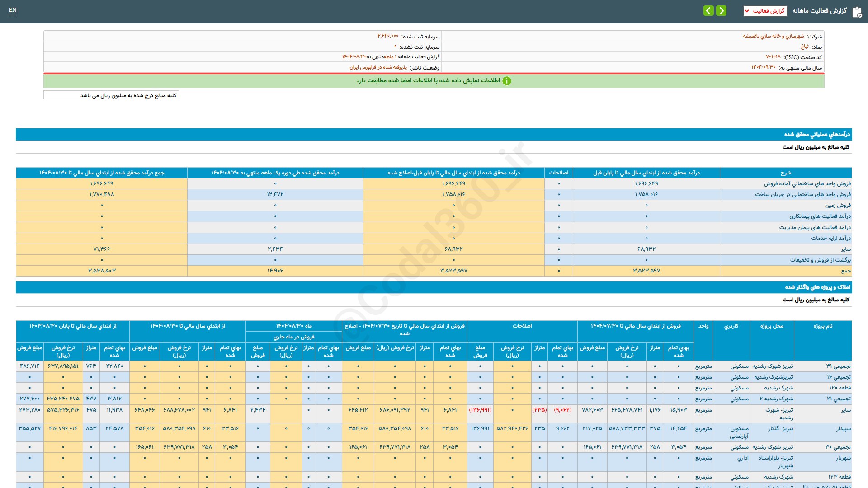Switch language using the EN link
This screenshot has height=488, width=868.
coord(13,10)
